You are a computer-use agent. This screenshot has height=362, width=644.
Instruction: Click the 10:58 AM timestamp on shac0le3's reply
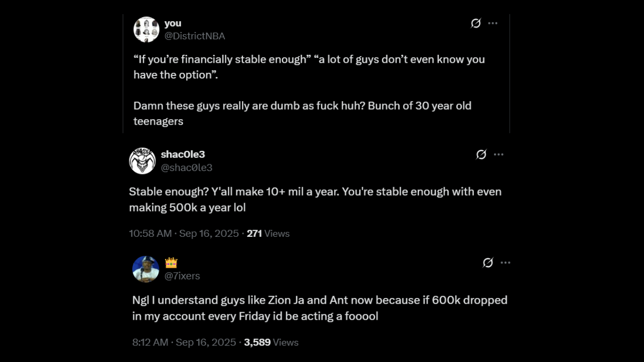(x=150, y=233)
